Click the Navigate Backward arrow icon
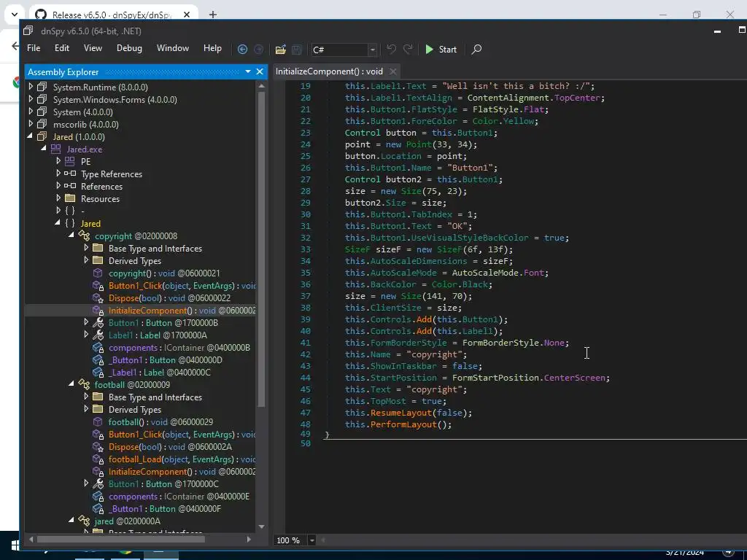 (242, 49)
